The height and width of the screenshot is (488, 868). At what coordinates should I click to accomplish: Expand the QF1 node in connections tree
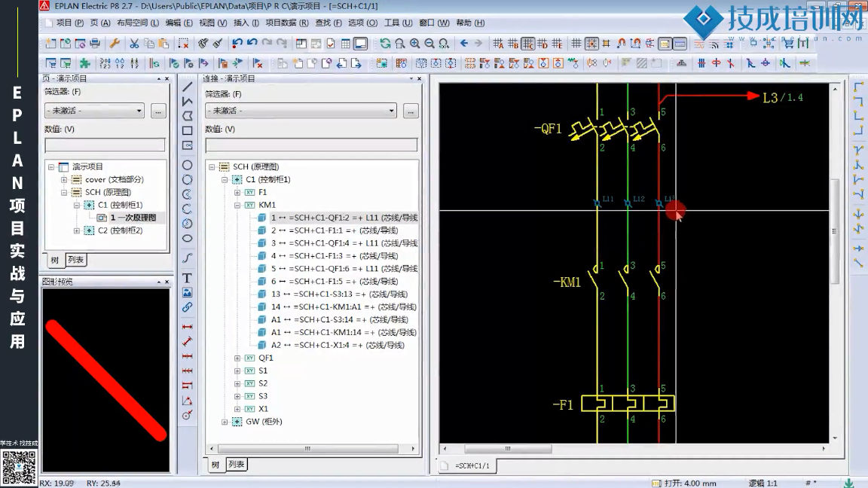237,358
